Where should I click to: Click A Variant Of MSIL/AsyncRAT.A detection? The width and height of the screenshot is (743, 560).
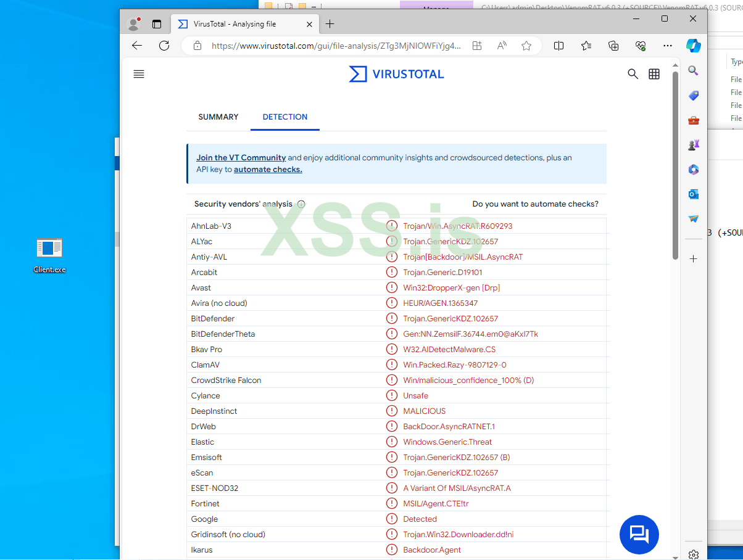(457, 488)
